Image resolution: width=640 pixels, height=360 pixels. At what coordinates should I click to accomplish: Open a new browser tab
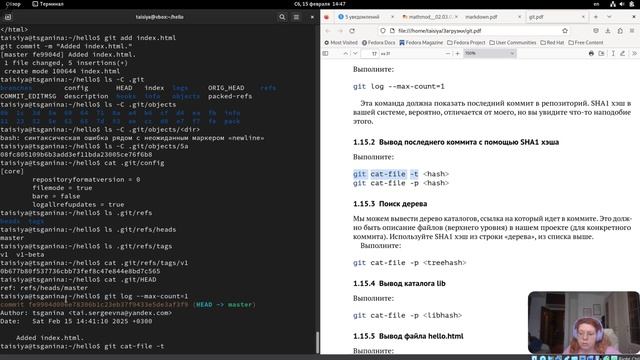coord(596,17)
